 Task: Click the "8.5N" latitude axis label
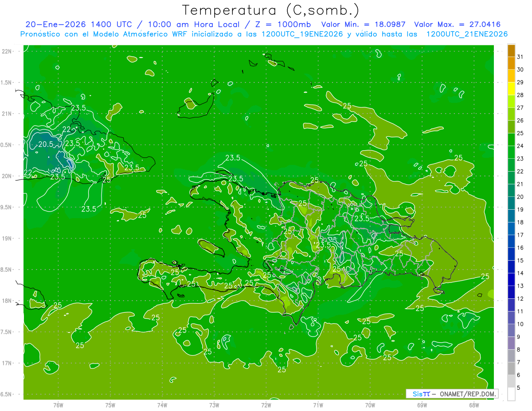pyautogui.click(x=7, y=270)
